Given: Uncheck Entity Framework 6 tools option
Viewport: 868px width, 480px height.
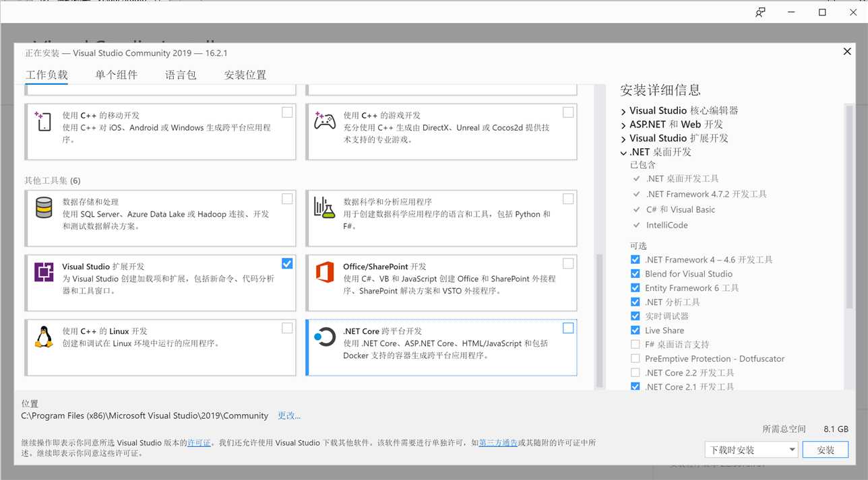Looking at the screenshot, I should [635, 287].
